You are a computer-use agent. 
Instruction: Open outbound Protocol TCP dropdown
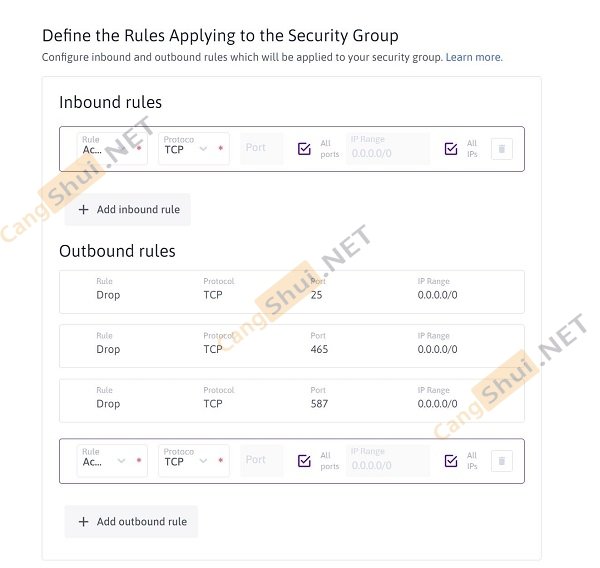tap(192, 461)
